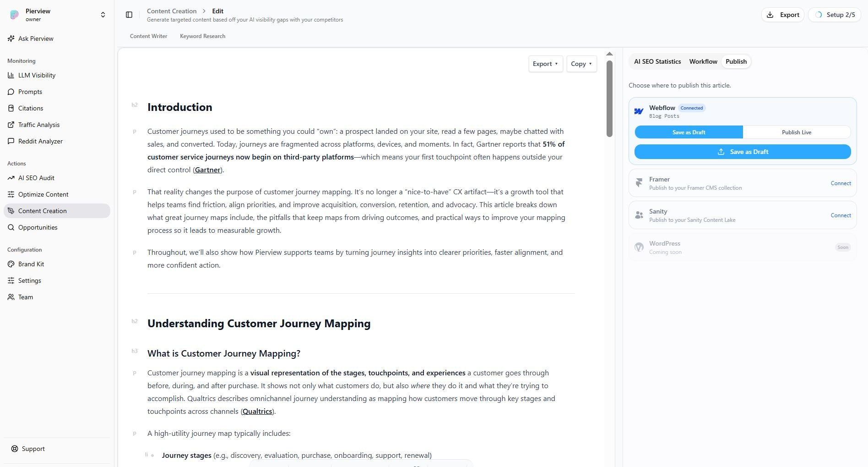Click the Reddit Analyzer message icon
The width and height of the screenshot is (868, 467).
pos(11,141)
